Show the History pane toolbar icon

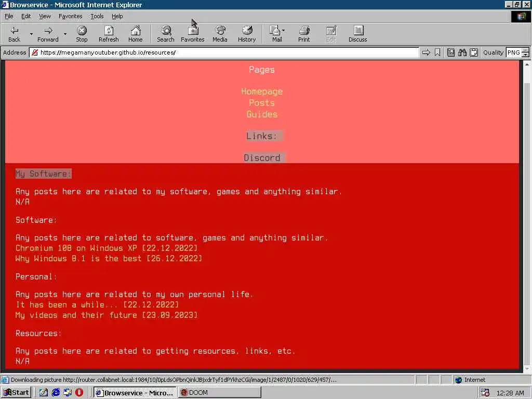[x=247, y=34]
